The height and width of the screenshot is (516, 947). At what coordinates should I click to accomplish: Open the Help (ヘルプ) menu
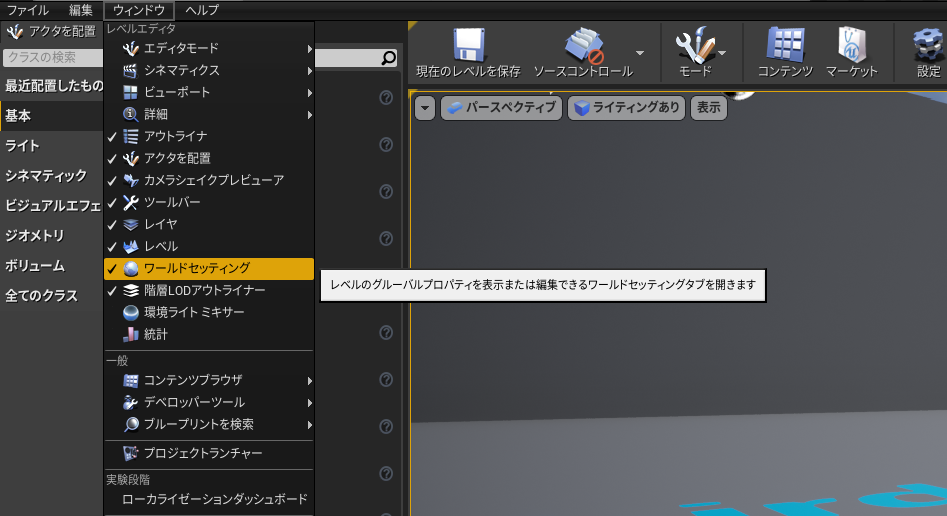coord(202,10)
